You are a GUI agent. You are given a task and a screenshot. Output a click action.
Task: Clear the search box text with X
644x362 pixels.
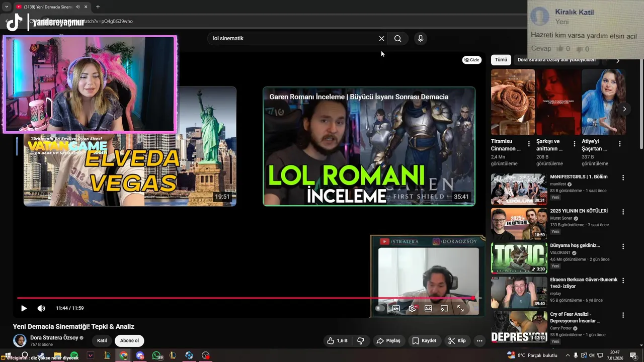coord(381,38)
